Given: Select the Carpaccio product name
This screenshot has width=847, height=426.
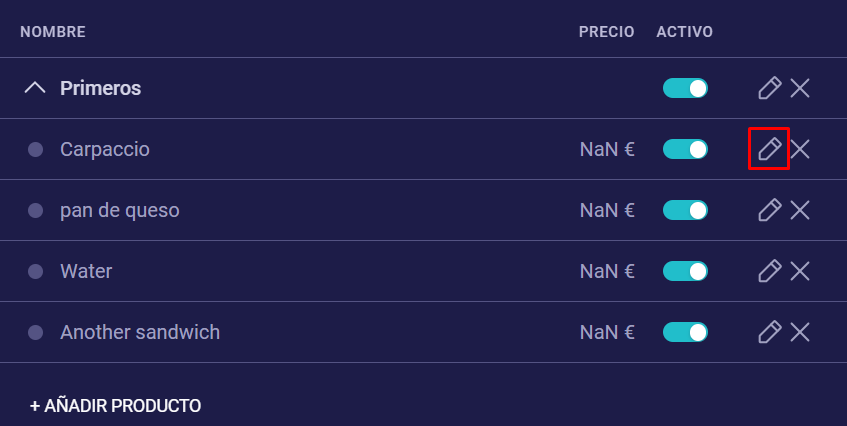Looking at the screenshot, I should 105,149.
